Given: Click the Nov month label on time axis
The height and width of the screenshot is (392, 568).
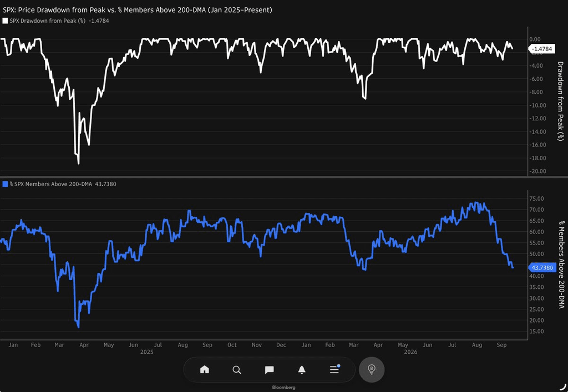Looking at the screenshot, I should click(257, 345).
